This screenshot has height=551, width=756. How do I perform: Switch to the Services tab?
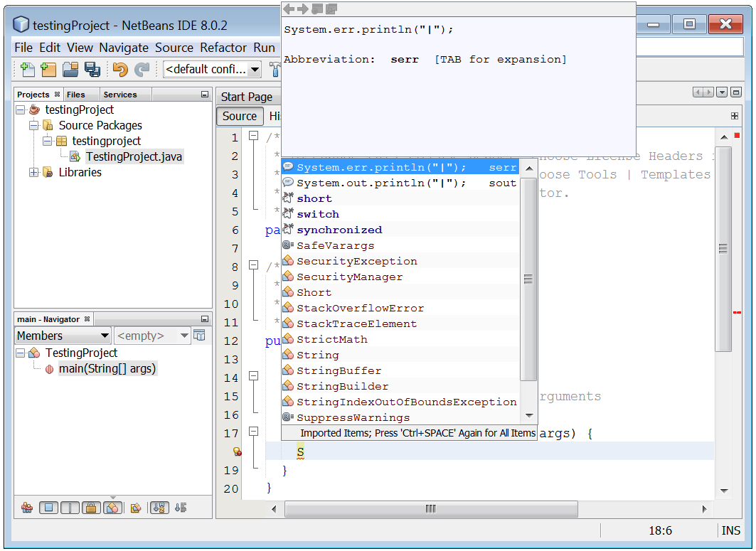(x=120, y=95)
